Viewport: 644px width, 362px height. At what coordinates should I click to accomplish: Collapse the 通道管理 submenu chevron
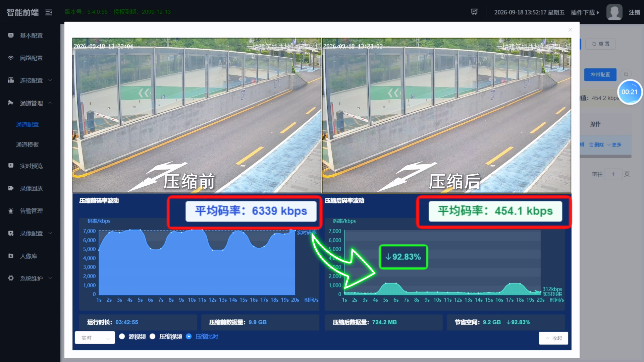(50, 103)
